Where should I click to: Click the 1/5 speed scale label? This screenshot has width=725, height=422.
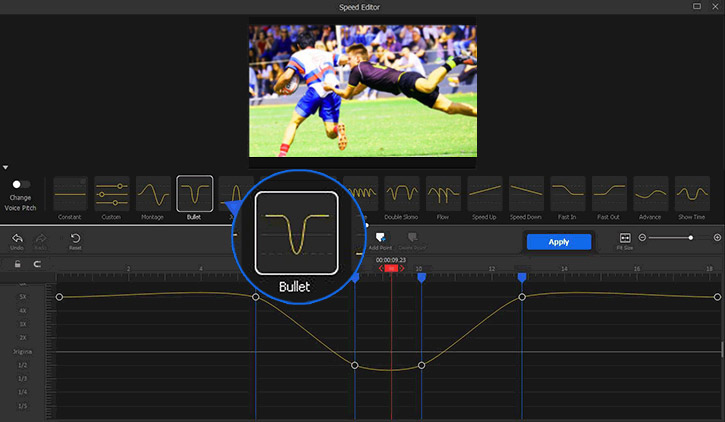pyautogui.click(x=23, y=406)
